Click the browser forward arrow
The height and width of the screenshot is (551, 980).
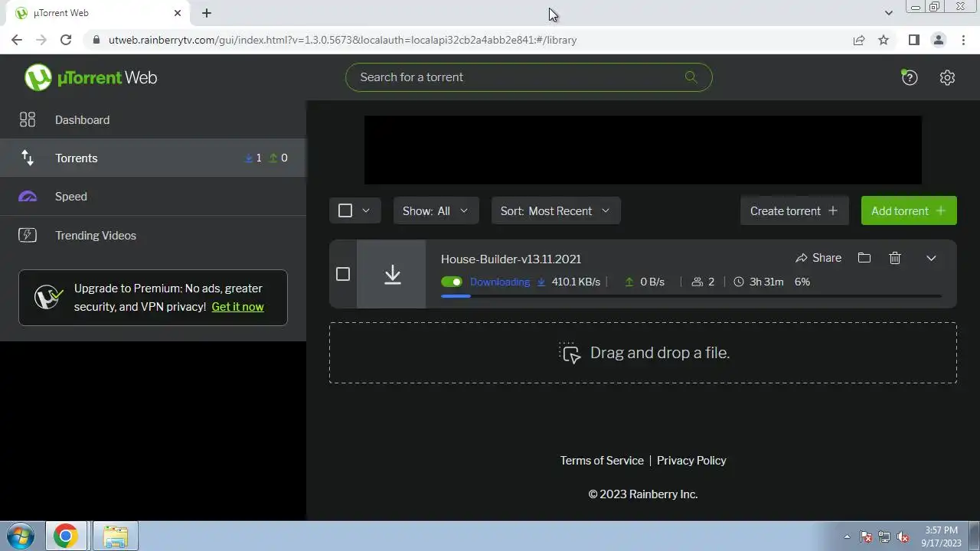tap(41, 40)
